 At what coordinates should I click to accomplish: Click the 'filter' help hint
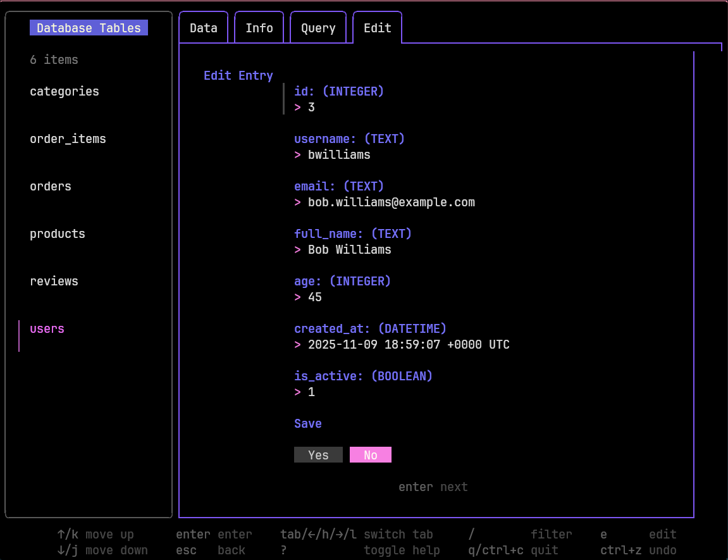click(x=552, y=534)
